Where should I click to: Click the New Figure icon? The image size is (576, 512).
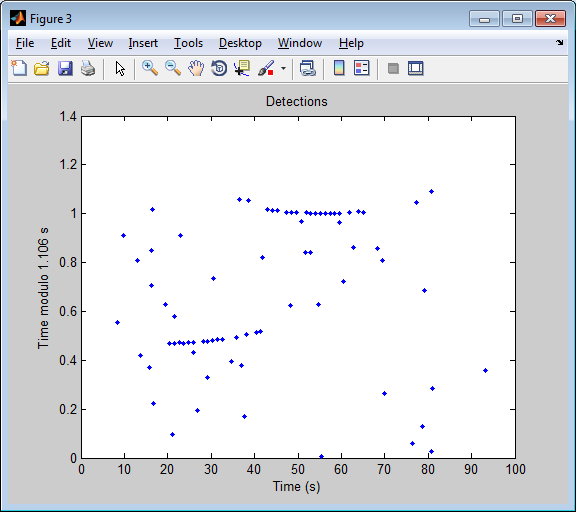(19, 68)
